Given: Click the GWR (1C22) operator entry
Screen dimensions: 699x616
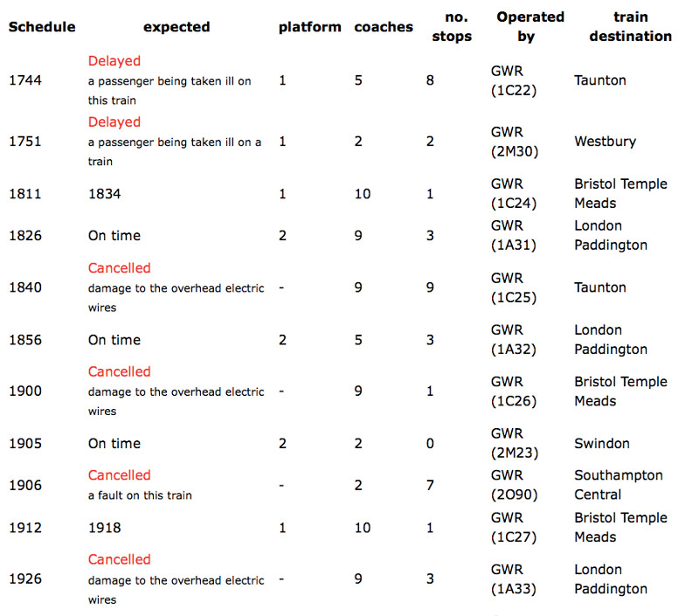Looking at the screenshot, I should point(514,80).
